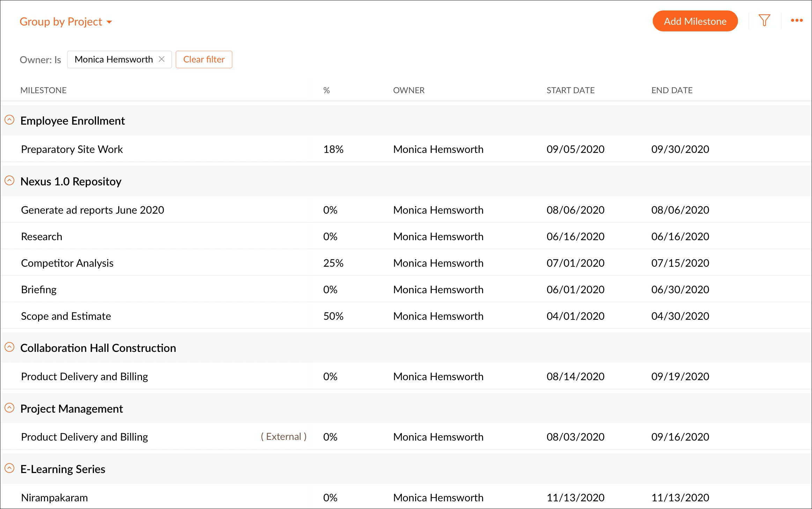This screenshot has width=812, height=509.
Task: Click the External label on Product Delivery
Action: (283, 437)
